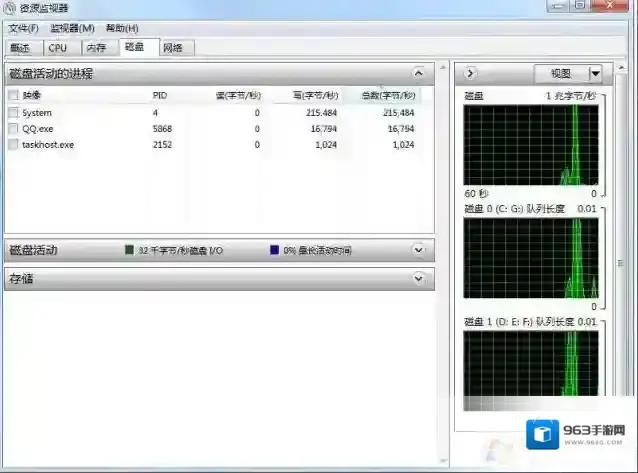
Task: Open the 文件(F) menu
Action: (23, 28)
